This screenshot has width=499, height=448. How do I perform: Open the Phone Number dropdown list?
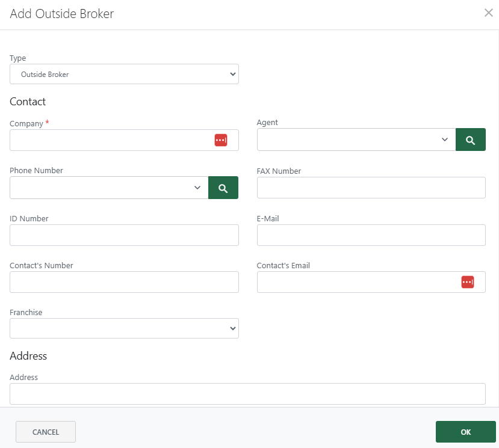pos(198,187)
